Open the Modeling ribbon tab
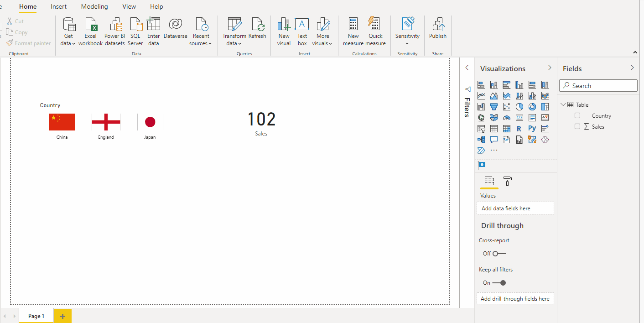 click(x=94, y=7)
